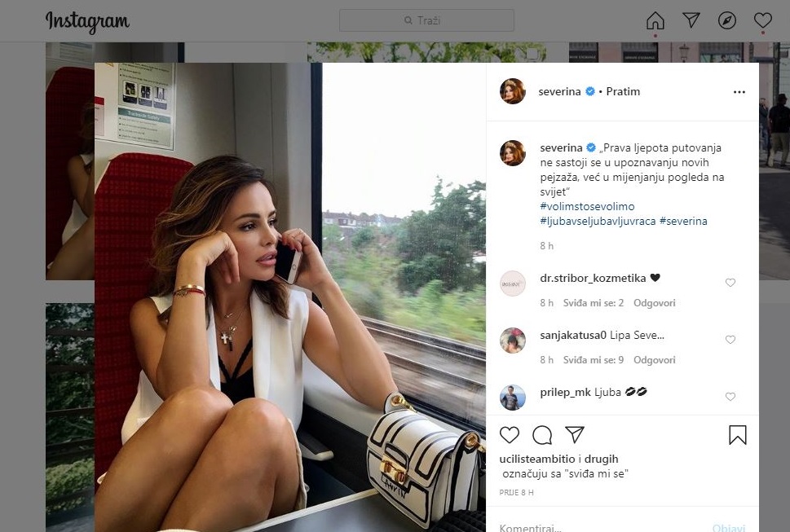Share the post via paper plane icon
The image size is (790, 532).
575,434
